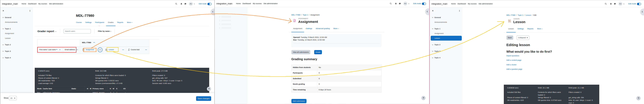
Task: Click Save changes button in grader report
Action: [204, 98]
